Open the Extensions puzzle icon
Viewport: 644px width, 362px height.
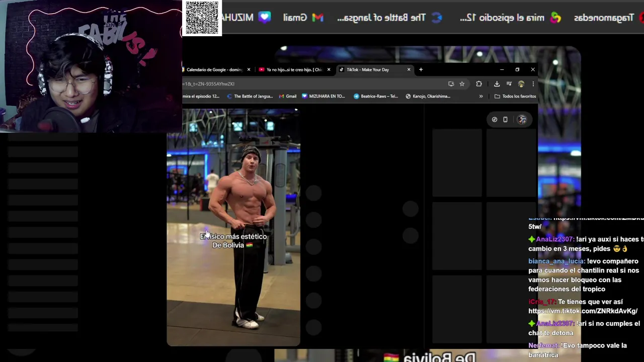coord(478,84)
